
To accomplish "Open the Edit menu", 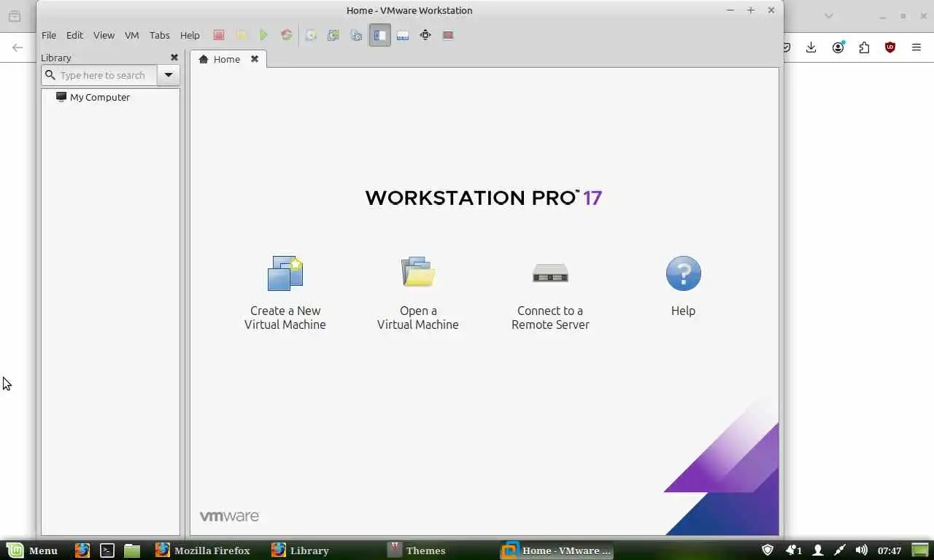I will 74,35.
